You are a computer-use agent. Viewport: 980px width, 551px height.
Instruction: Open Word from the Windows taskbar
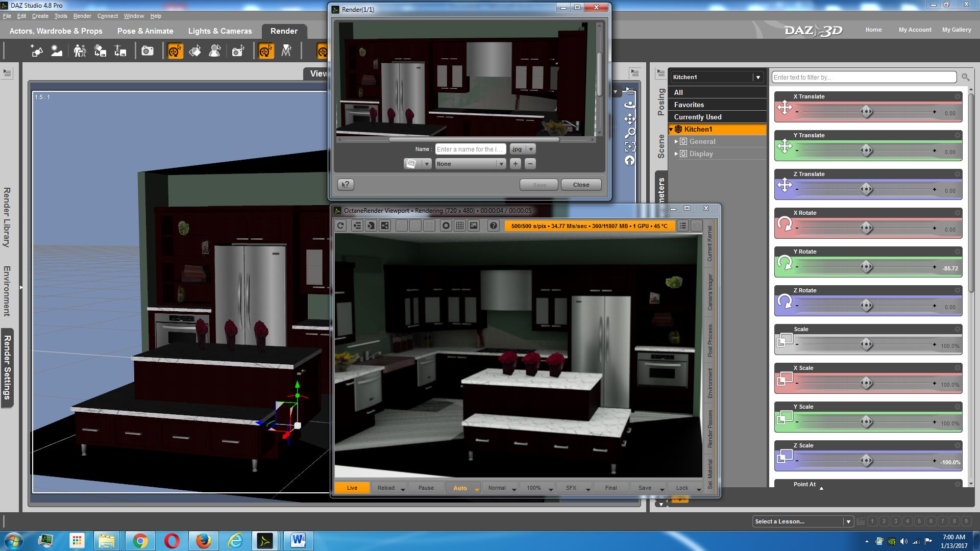pos(298,540)
